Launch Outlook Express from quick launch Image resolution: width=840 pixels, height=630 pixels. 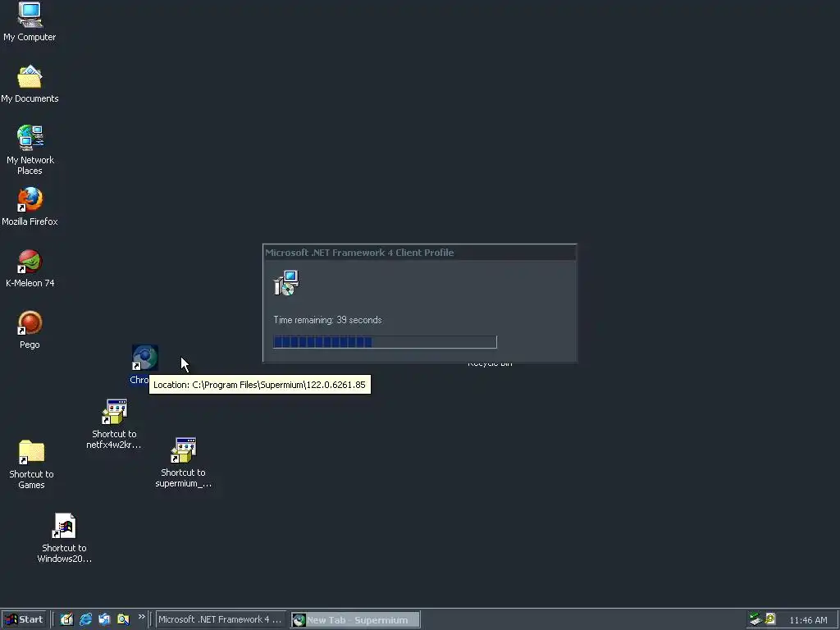click(104, 619)
